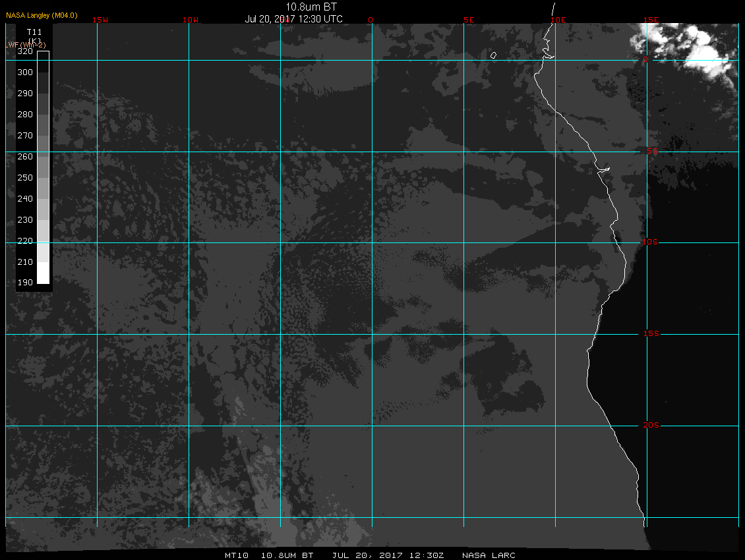Click the NASA LARC footer text
Image resolution: width=745 pixels, height=560 pixels.
coord(489,555)
